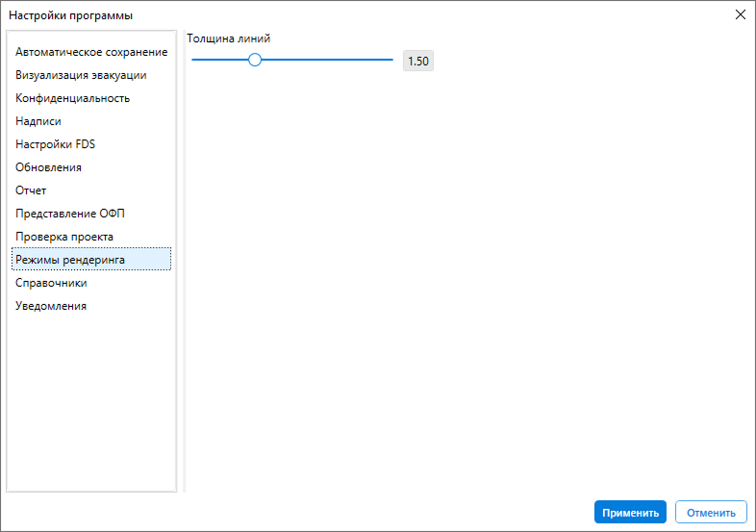The image size is (756, 532).
Task: Close the Настройки программы dialog
Action: [741, 15]
